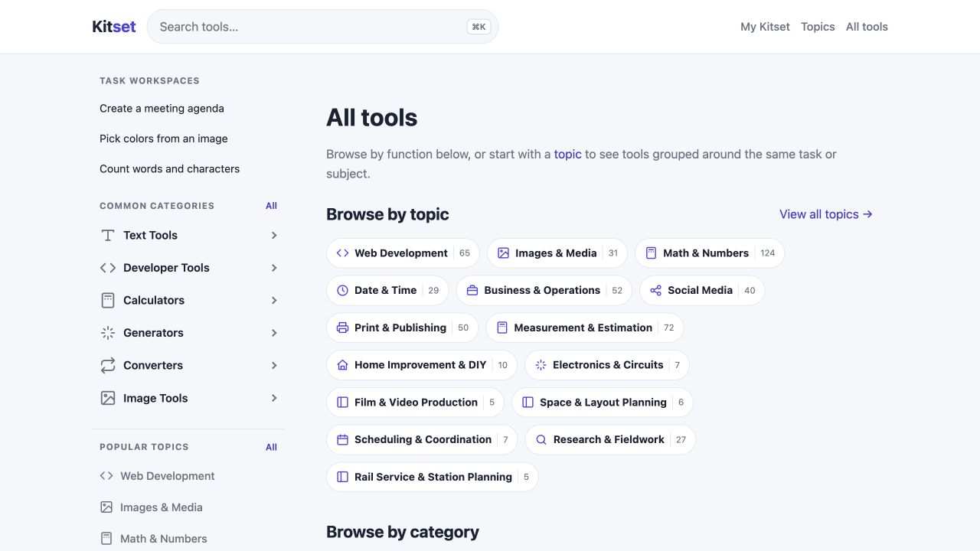
Task: Click the Developer Tools code-brackets icon
Action: 108,268
